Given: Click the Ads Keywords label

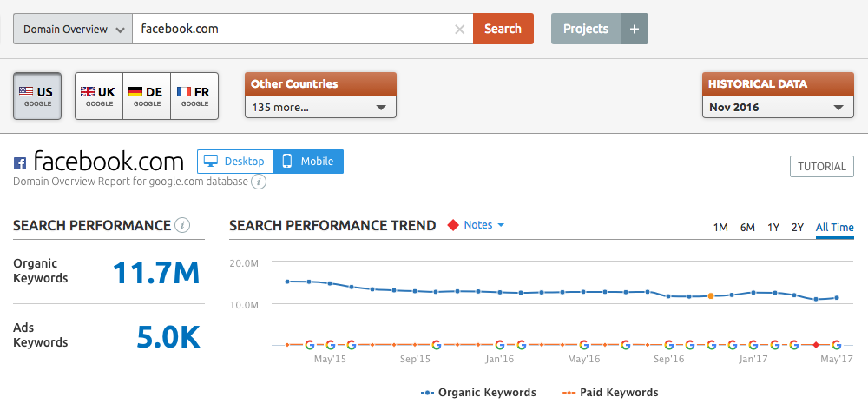Looking at the screenshot, I should point(41,335).
